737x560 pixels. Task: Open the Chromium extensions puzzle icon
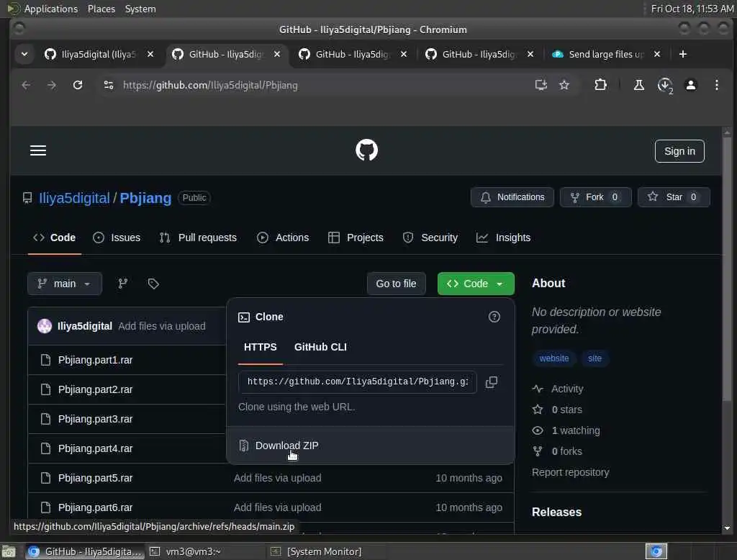tap(600, 85)
